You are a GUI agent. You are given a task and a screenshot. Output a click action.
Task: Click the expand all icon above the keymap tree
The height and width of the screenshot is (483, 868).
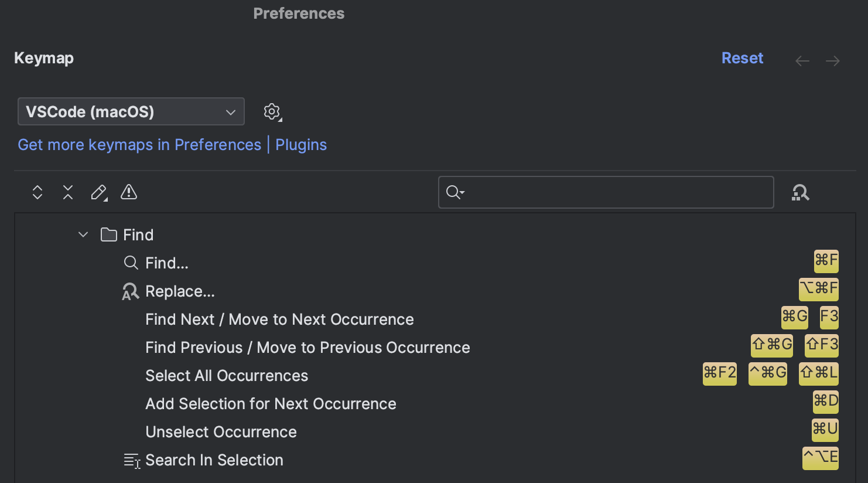[37, 192]
